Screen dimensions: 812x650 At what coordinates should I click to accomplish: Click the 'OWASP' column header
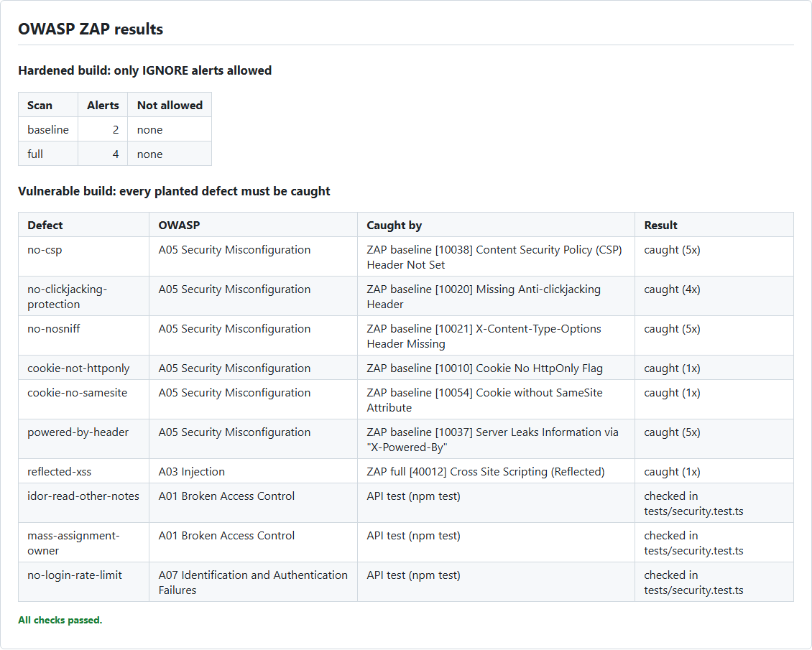click(x=253, y=225)
